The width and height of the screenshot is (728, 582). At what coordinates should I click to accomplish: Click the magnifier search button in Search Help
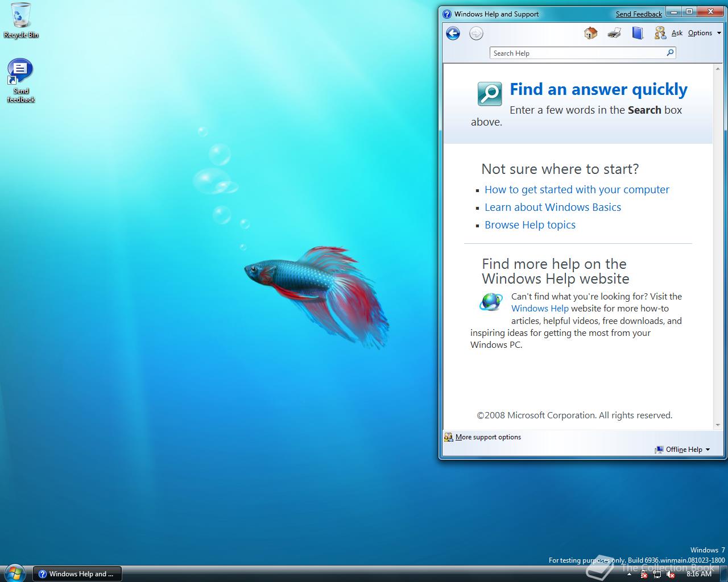point(670,53)
